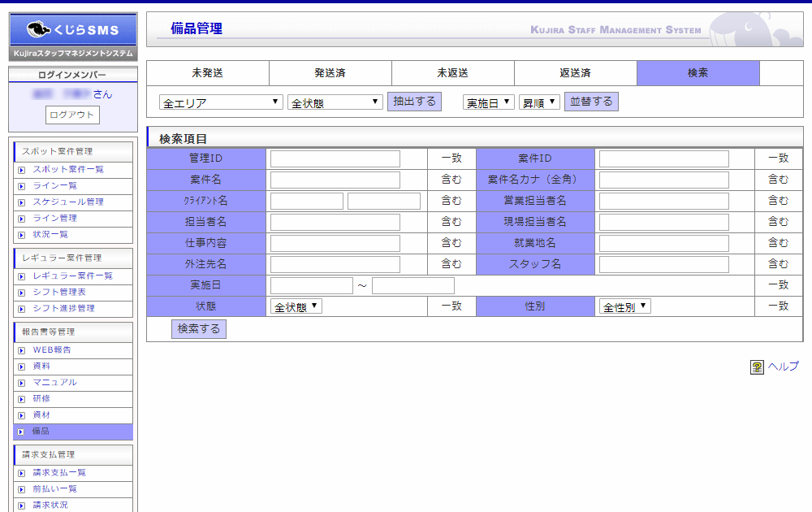The height and width of the screenshot is (512, 812).
Task: Click arrow icon beside 資材
Action: [x=22, y=415]
